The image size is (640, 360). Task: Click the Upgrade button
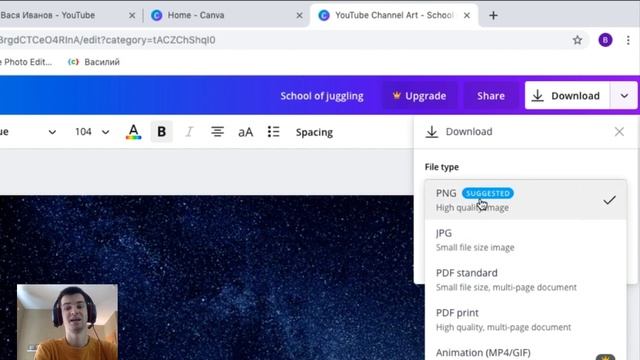[419, 96]
